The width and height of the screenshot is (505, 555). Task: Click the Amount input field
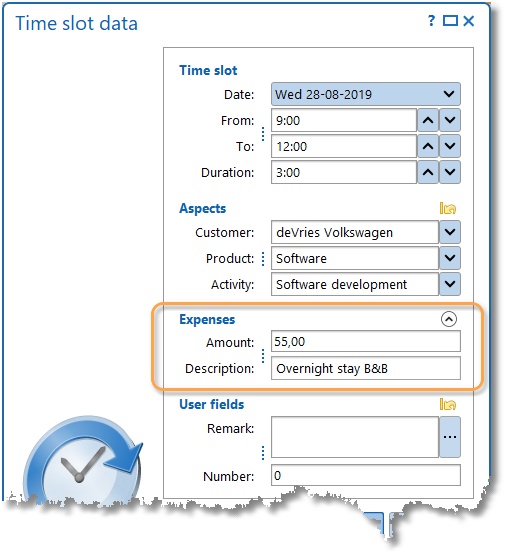(x=366, y=341)
